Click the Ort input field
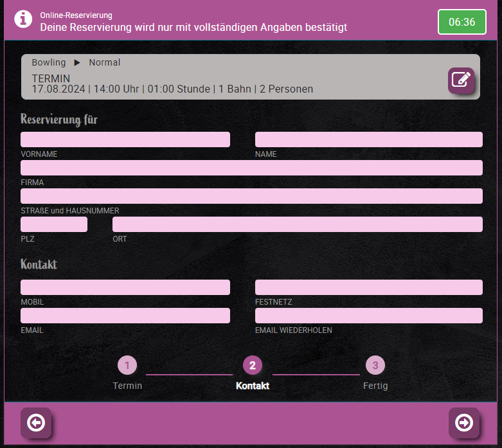 click(x=297, y=224)
